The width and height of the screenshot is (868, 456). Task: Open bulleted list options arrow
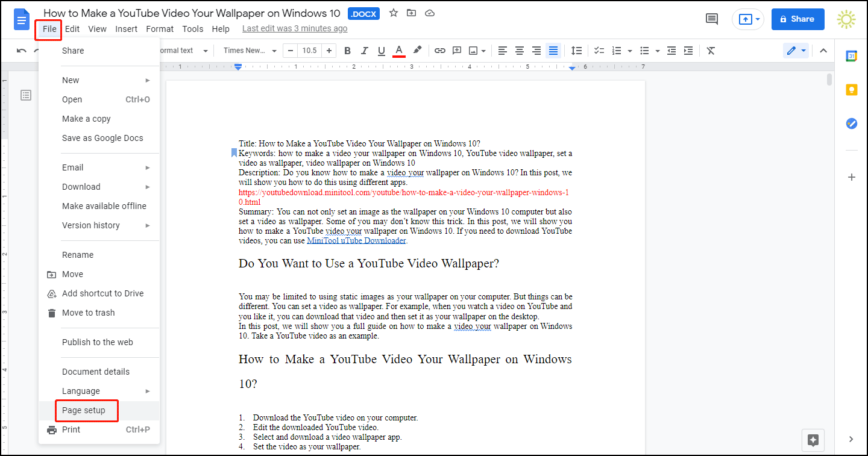(657, 51)
